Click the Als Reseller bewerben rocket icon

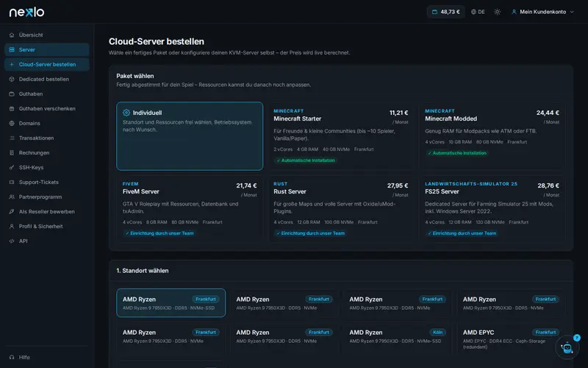tap(12, 211)
